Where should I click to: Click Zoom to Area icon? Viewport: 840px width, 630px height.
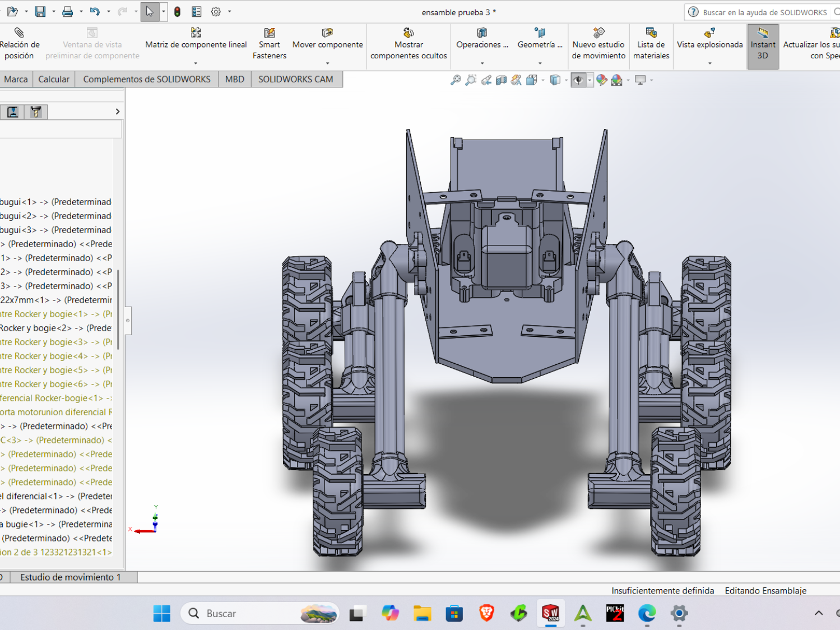point(471,80)
